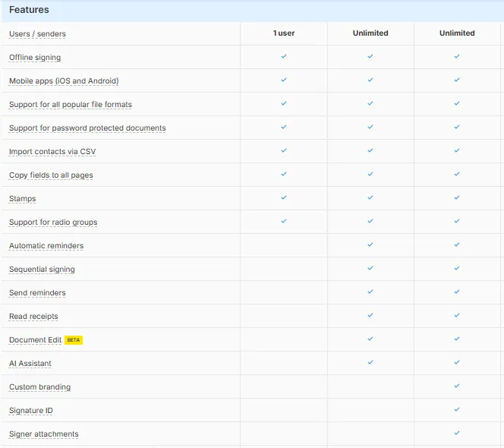Click Sequential signing checkmark in middle column
The width and height of the screenshot is (504, 448).
(x=370, y=268)
